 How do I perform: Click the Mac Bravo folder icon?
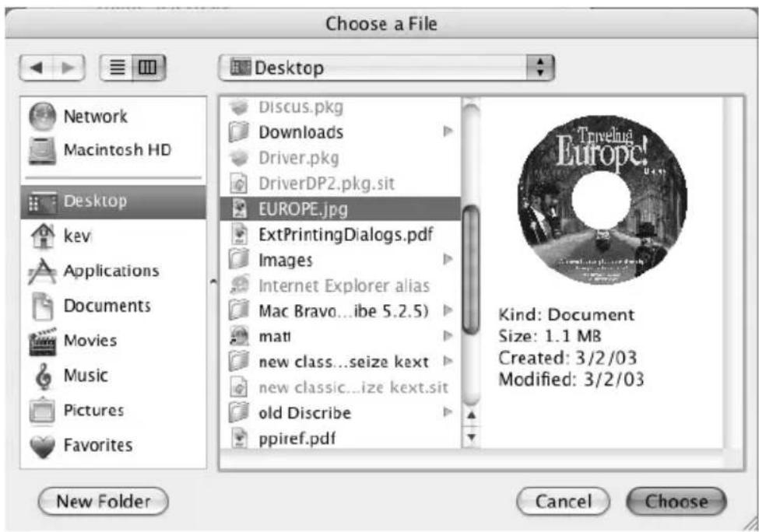click(x=239, y=311)
